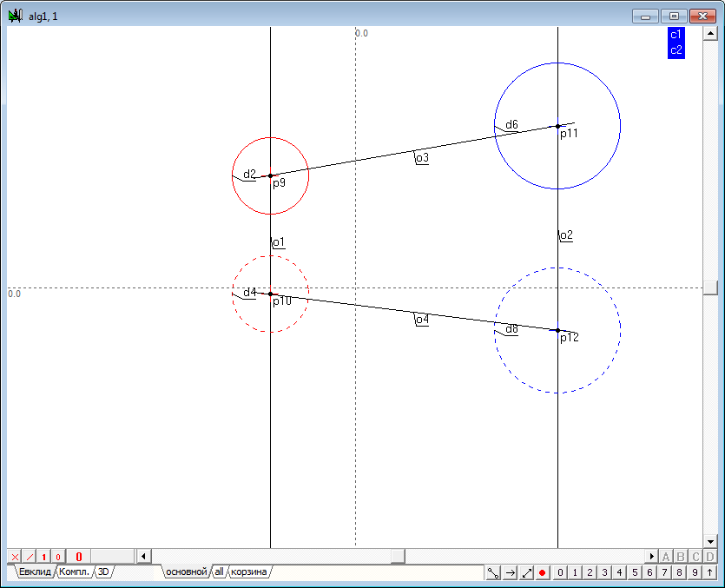Viewport: 725px width, 588px height.
Task: Minimize the alg1 window
Action: 645,17
